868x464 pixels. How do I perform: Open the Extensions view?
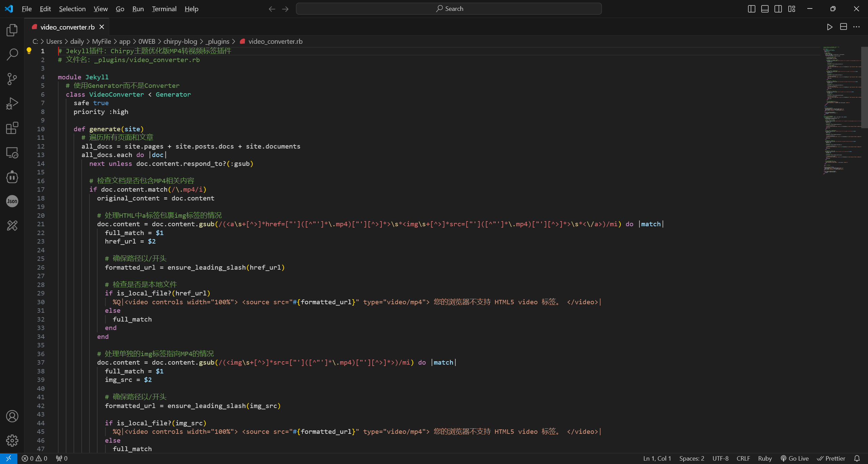[x=12, y=128]
